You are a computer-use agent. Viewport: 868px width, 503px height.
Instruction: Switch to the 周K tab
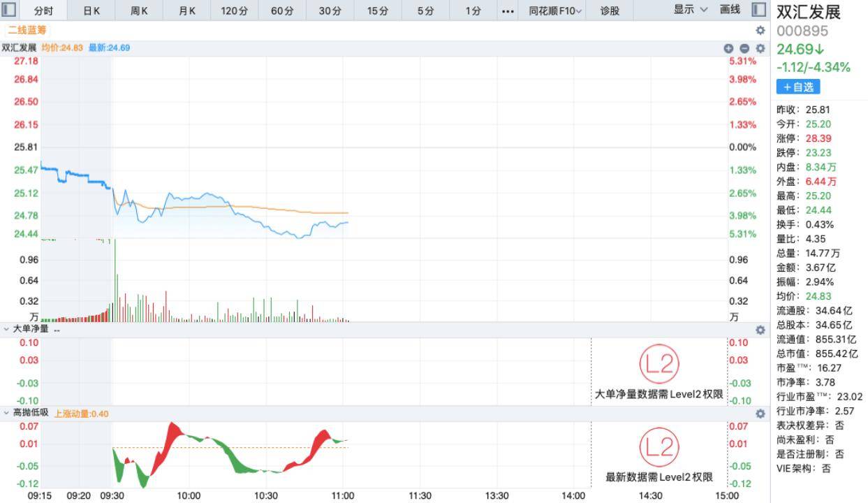coord(139,10)
